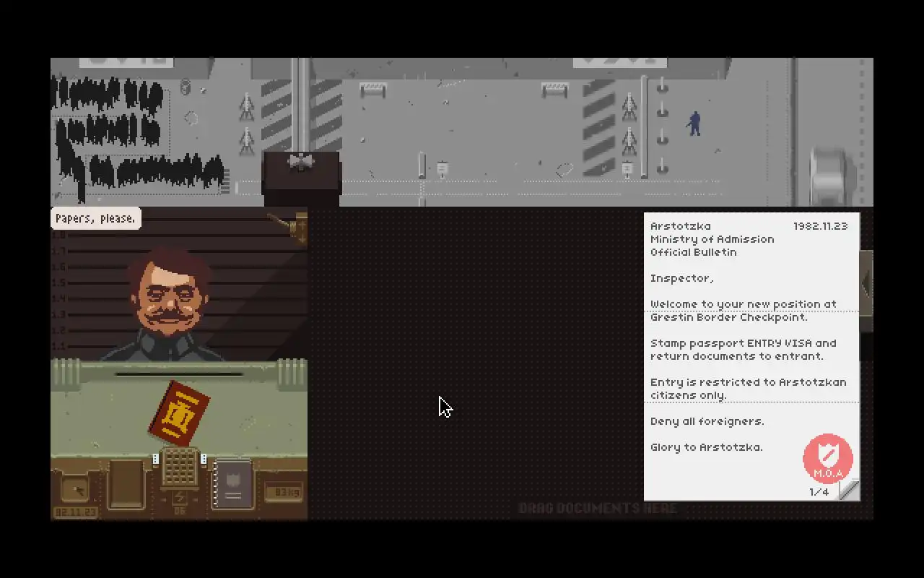924x578 pixels.
Task: Click the booth window shutter lever
Action: pos(289,228)
